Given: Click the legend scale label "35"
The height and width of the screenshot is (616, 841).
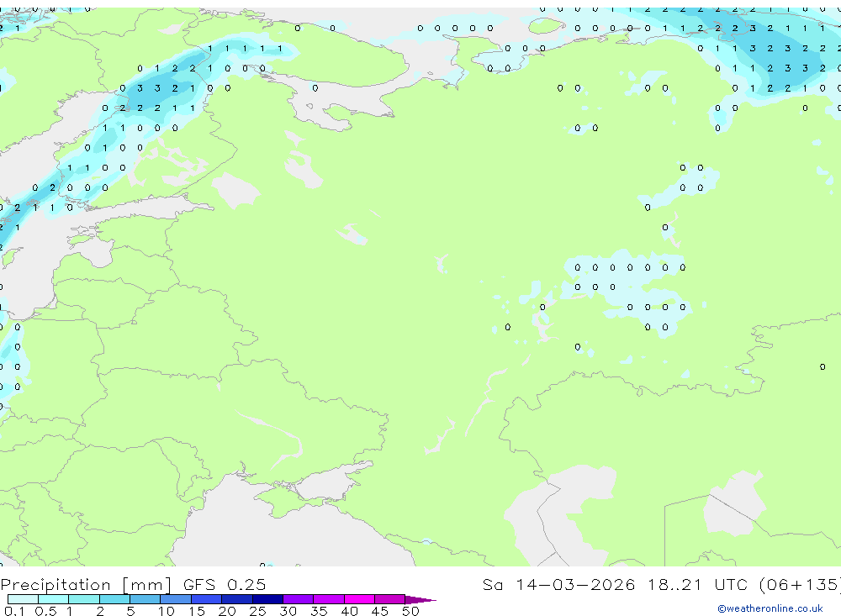Looking at the screenshot, I should (319, 611).
